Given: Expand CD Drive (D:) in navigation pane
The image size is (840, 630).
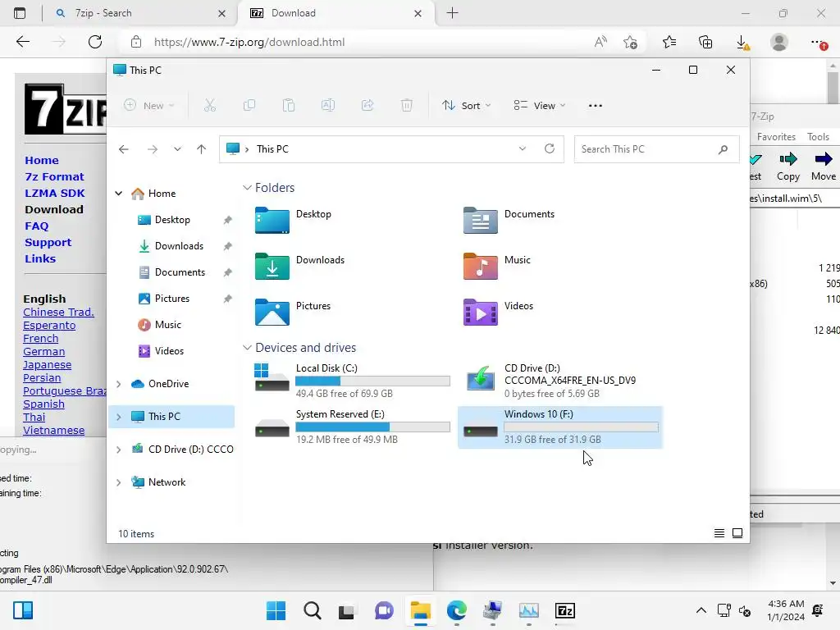Looking at the screenshot, I should point(119,450).
